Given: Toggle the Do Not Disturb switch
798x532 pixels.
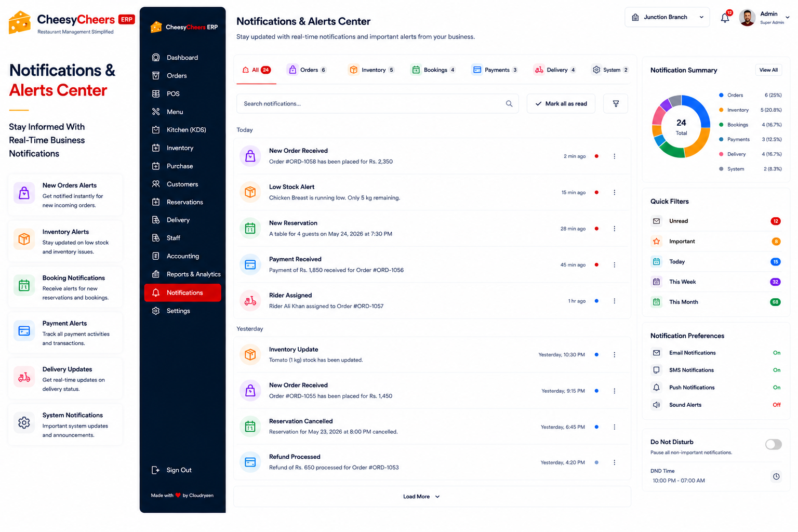Looking at the screenshot, I should click(773, 444).
